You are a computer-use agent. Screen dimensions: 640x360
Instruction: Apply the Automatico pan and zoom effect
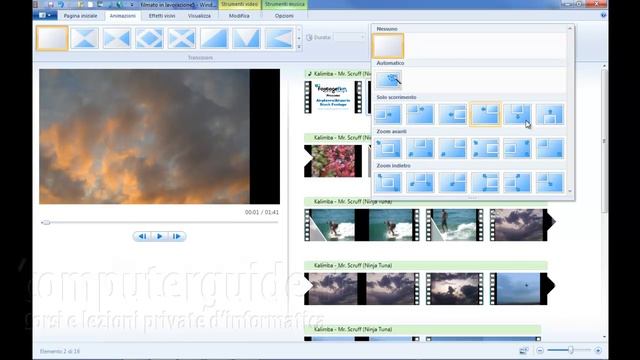(x=388, y=80)
